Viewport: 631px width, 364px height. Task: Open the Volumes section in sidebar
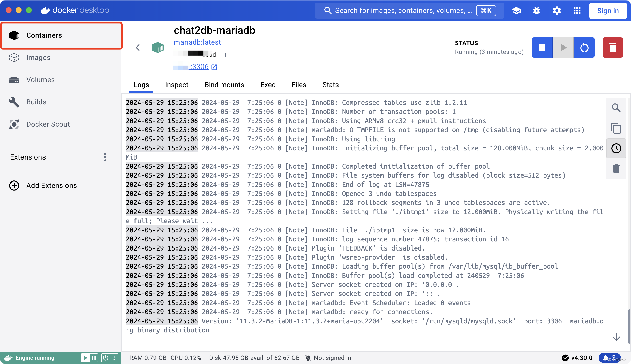(61, 80)
